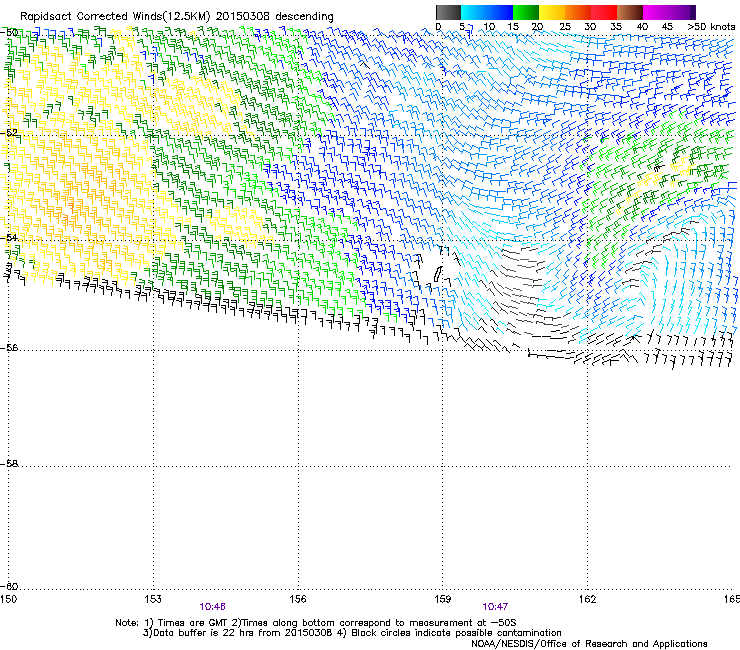Click the '>50 knots' legend label

pyautogui.click(x=711, y=27)
